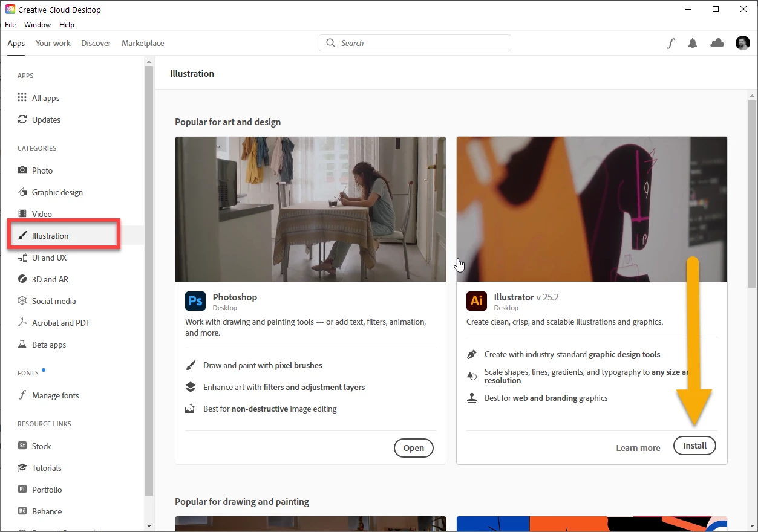Open Photoshop with the Open button
Screen dimensions: 758x532
pyautogui.click(x=414, y=448)
